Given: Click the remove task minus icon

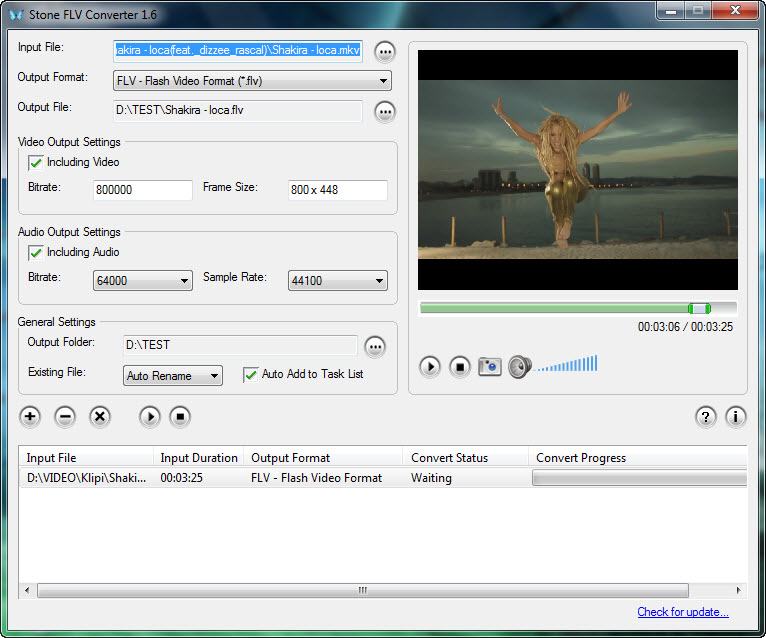Looking at the screenshot, I should 65,417.
